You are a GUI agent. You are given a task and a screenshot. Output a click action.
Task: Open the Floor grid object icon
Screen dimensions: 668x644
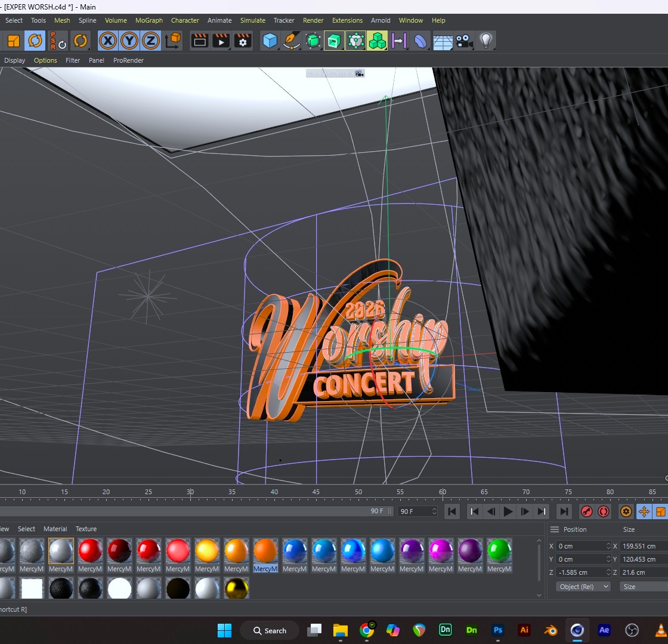pos(443,42)
